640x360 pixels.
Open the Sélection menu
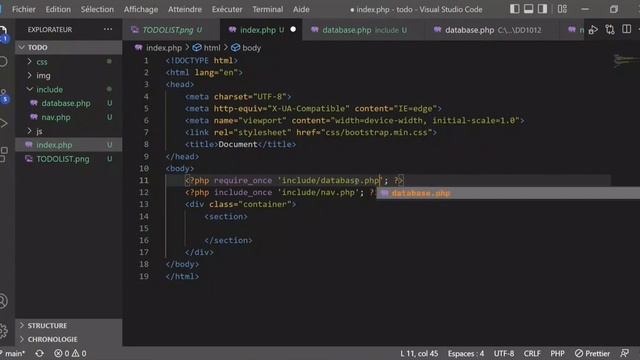click(97, 9)
